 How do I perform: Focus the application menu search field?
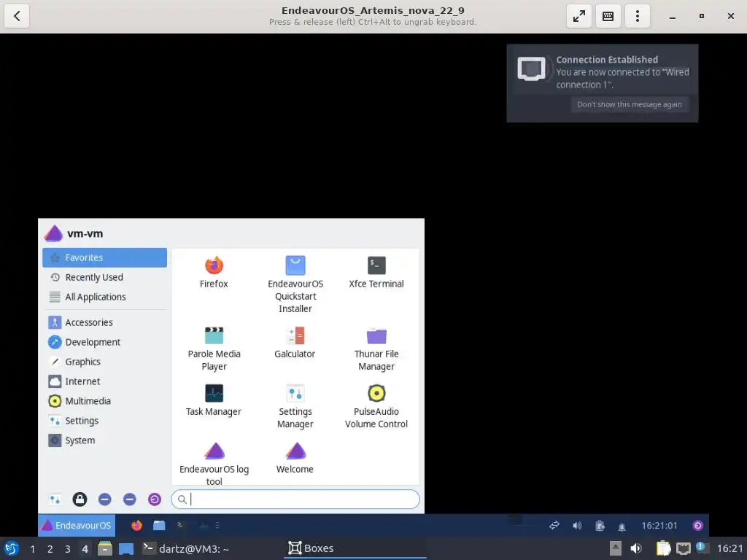295,499
